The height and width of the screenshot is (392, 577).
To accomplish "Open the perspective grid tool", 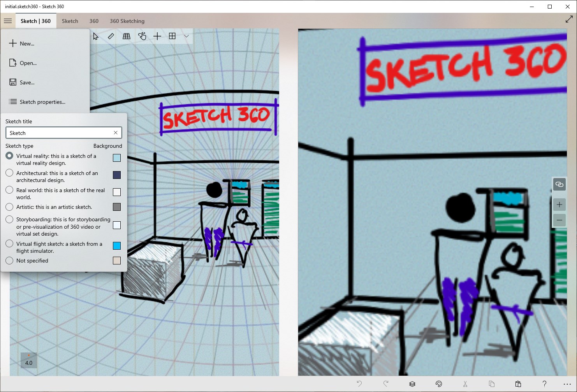I will pos(127,36).
